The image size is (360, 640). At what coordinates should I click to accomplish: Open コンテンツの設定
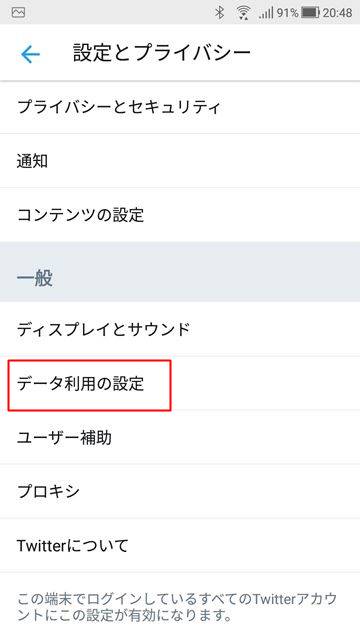tap(180, 215)
